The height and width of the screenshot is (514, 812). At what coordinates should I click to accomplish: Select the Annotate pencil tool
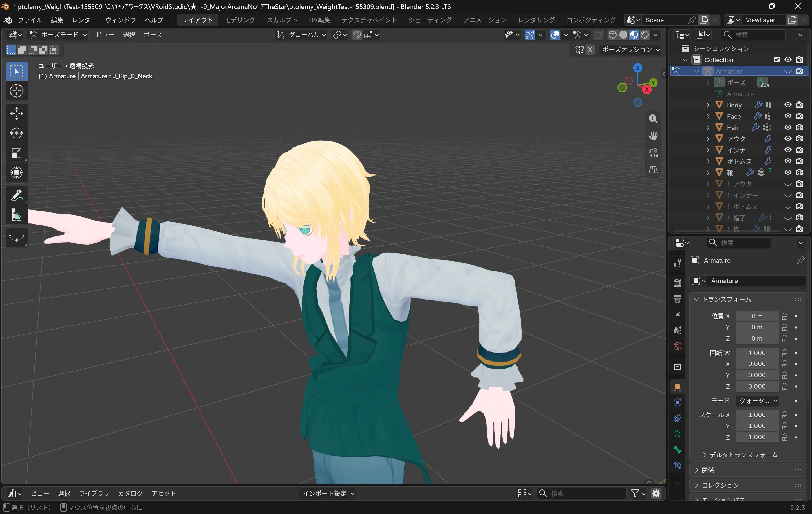click(x=17, y=195)
